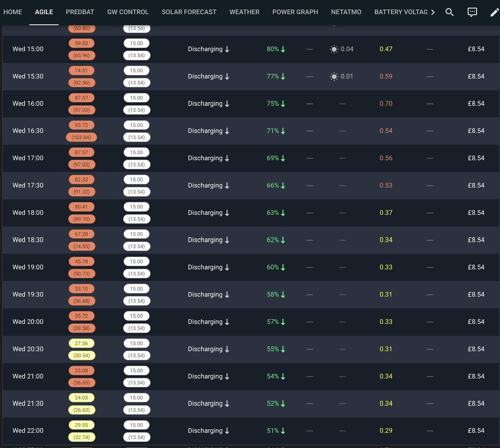
Task: Open the GW CONTROL tab
Action: 128,12
